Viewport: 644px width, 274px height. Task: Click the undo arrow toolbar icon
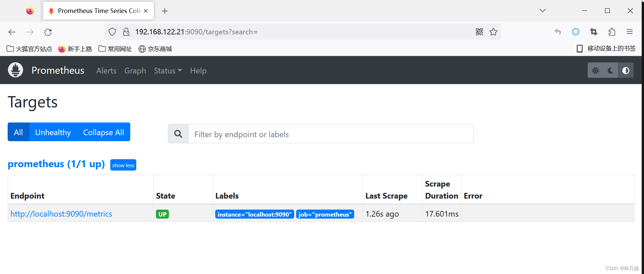click(558, 32)
